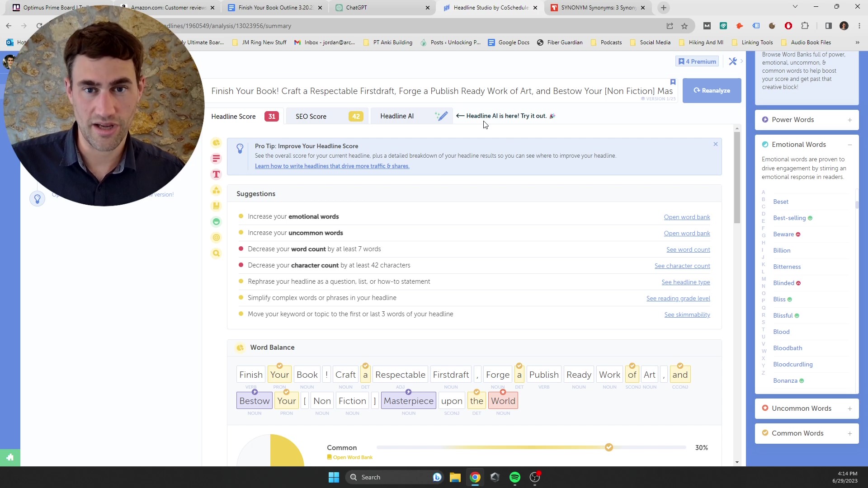Close the Pro Tip banner
Viewport: 868px width, 488px height.
[x=715, y=144]
